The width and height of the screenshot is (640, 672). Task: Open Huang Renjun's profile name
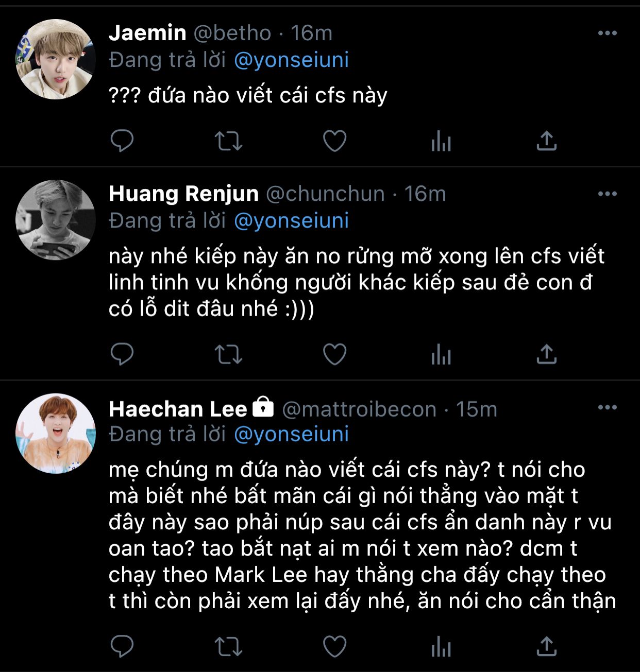tap(183, 194)
